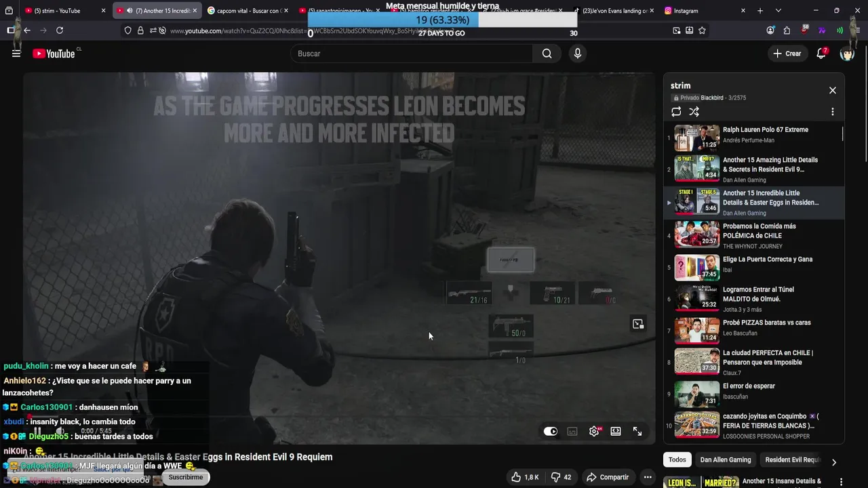Play Ralph Lauren Polo 67 Extreme video
Image resolution: width=868 pixels, height=488 pixels.
point(753,138)
